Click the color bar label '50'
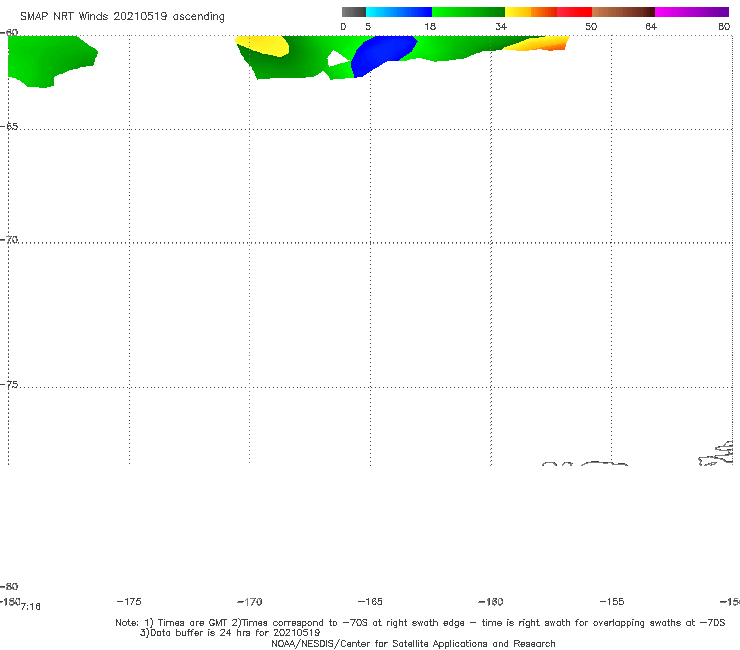Screen dimensions: 740x650 click(x=591, y=26)
